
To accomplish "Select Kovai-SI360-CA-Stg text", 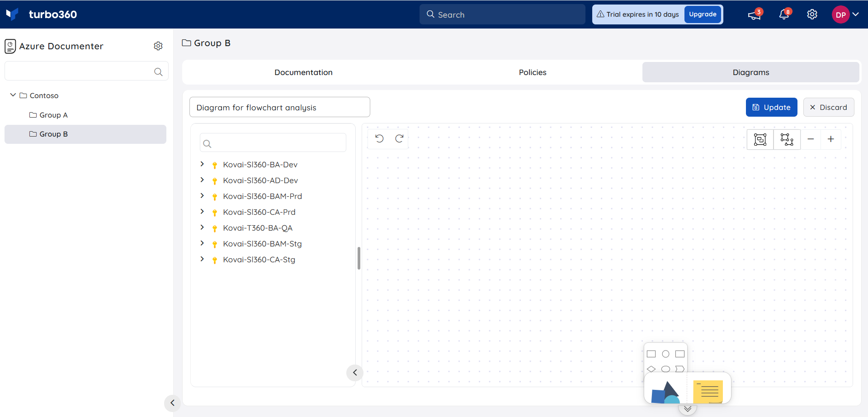I will 259,260.
